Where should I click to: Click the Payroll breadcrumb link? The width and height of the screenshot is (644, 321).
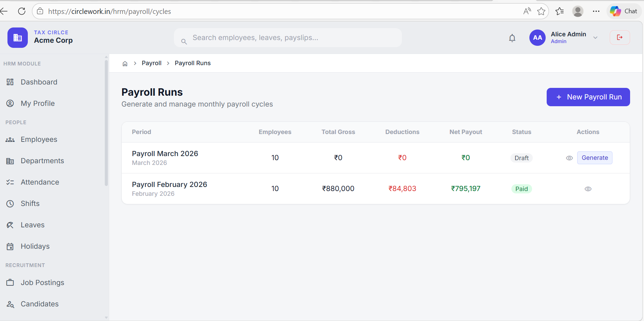[152, 63]
